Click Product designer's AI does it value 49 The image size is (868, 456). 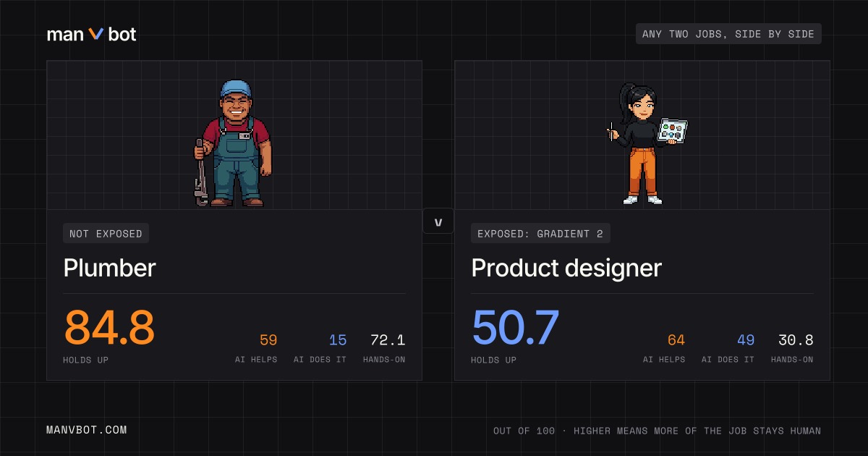pos(746,340)
